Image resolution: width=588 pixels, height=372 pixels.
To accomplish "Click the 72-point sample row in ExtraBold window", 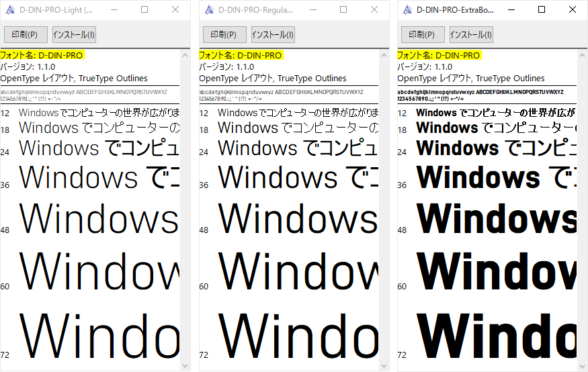I will coord(487,335).
